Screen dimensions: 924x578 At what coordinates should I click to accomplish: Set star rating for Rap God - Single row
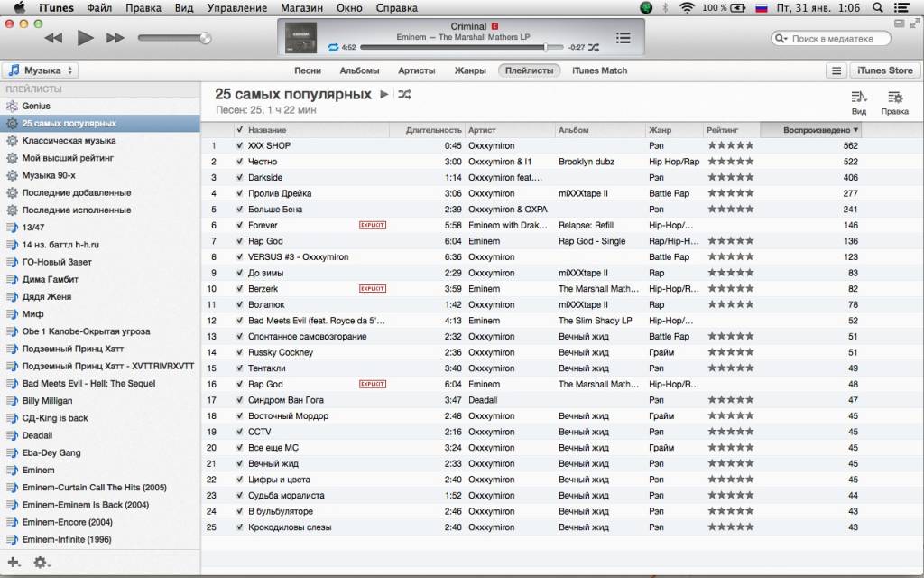tap(731, 240)
